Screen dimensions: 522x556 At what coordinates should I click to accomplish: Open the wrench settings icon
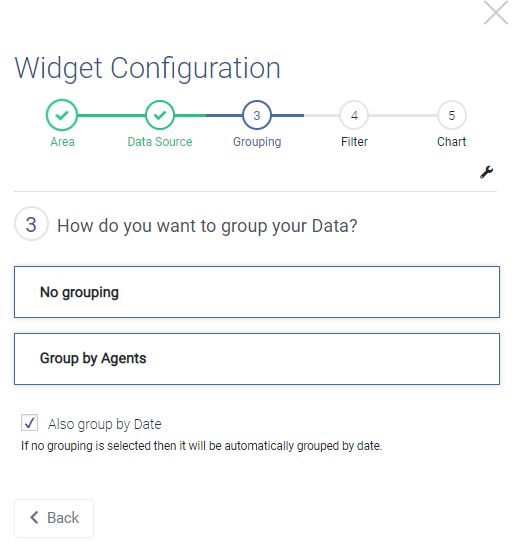tap(487, 172)
